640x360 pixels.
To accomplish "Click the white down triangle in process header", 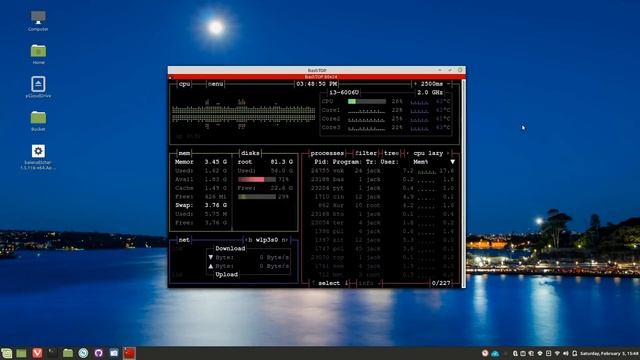I will 452,162.
